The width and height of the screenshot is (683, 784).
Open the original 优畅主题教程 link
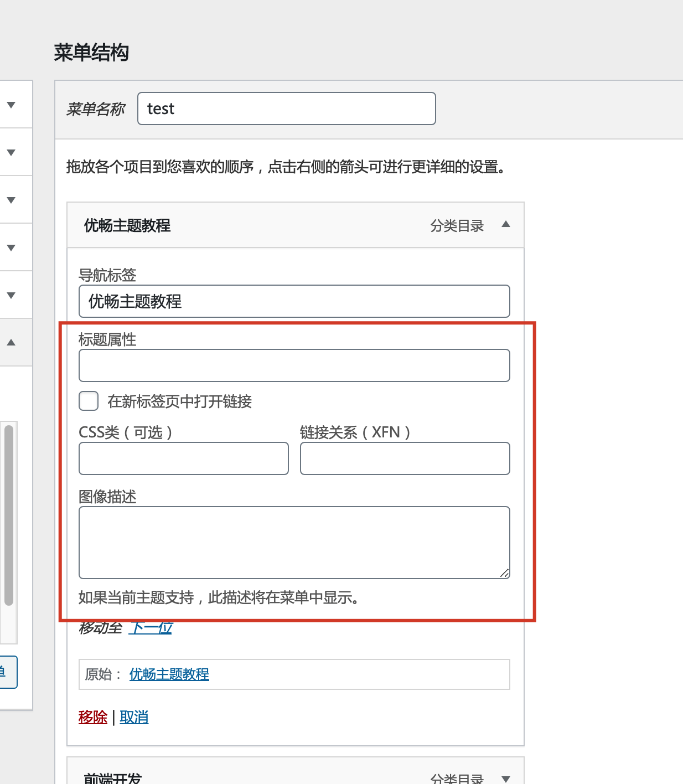[169, 674]
